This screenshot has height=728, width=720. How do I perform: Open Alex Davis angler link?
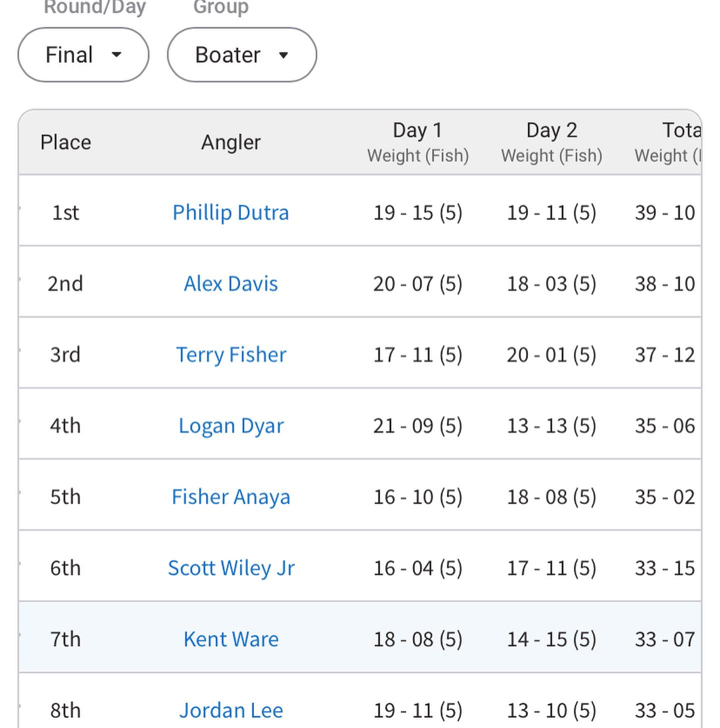tap(230, 283)
